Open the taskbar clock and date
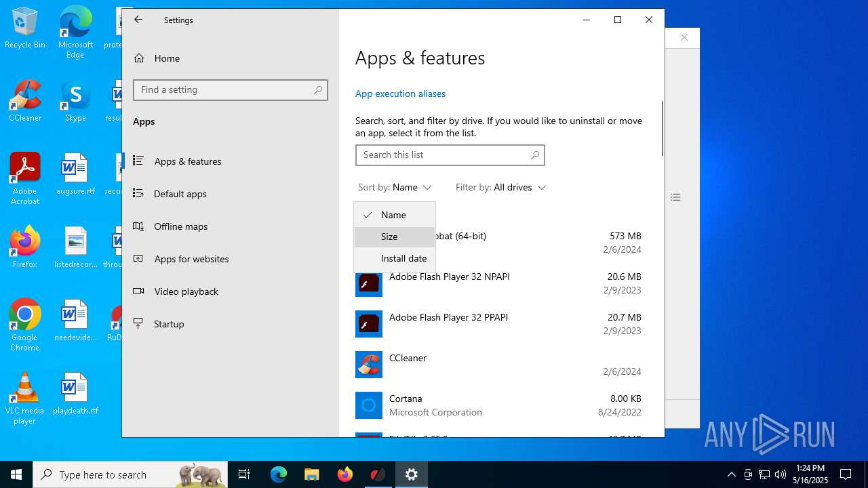Screen dimensions: 868x488 pyautogui.click(x=811, y=474)
